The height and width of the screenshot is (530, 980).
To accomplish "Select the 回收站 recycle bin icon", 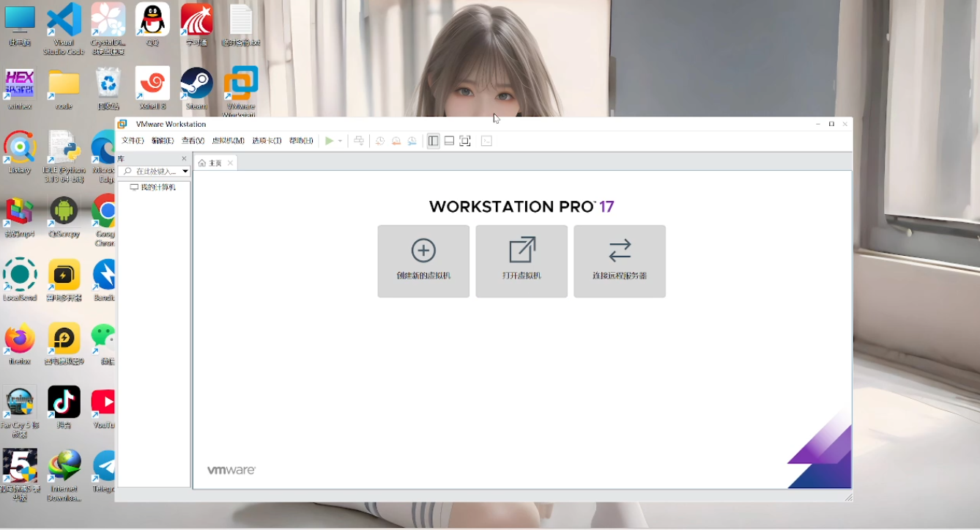I will click(x=108, y=89).
